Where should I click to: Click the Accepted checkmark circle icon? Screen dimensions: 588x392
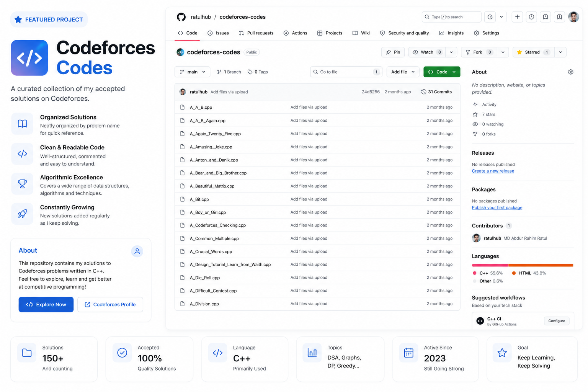click(122, 353)
